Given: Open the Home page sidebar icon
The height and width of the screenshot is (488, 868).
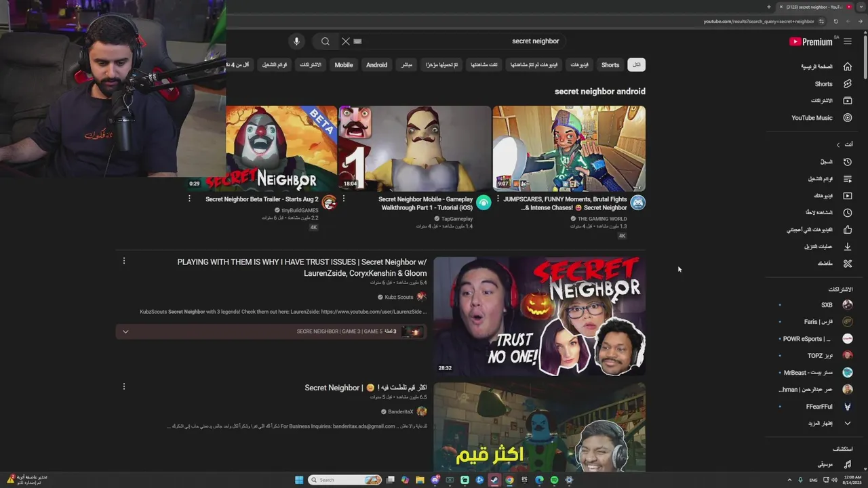Looking at the screenshot, I should pyautogui.click(x=848, y=66).
